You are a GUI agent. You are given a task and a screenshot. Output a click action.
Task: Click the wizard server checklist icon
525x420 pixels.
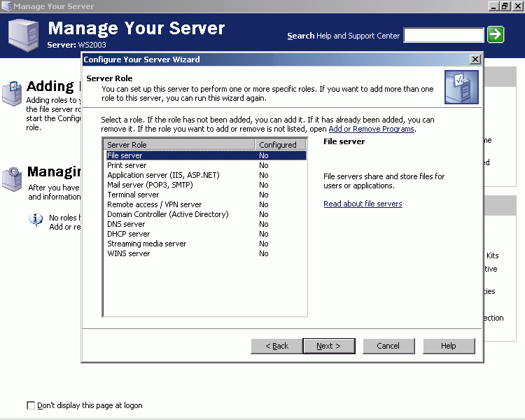pyautogui.click(x=461, y=87)
